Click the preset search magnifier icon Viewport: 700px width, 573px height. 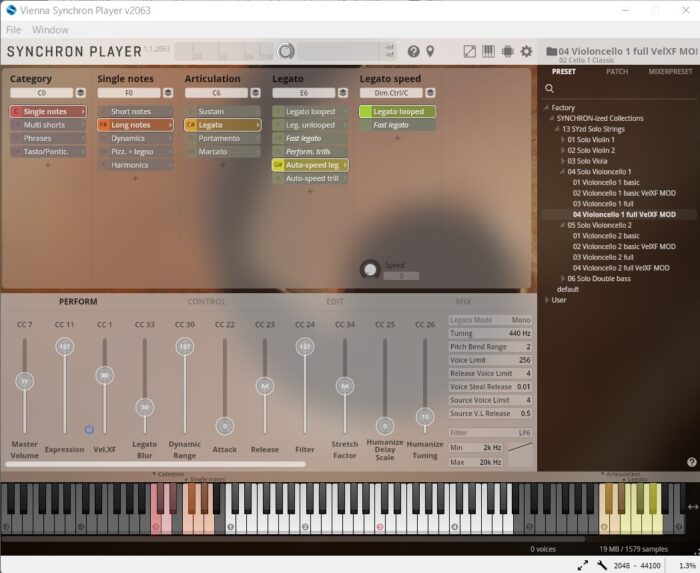tap(549, 89)
